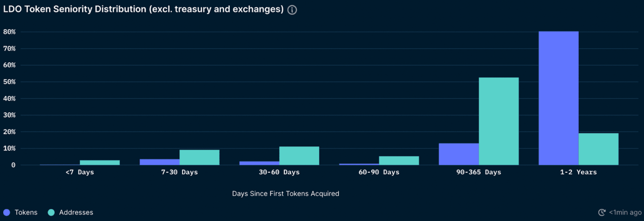The height and width of the screenshot is (221, 644).
Task: Select the Tokens bar for 1-2 Years
Action: [558, 98]
